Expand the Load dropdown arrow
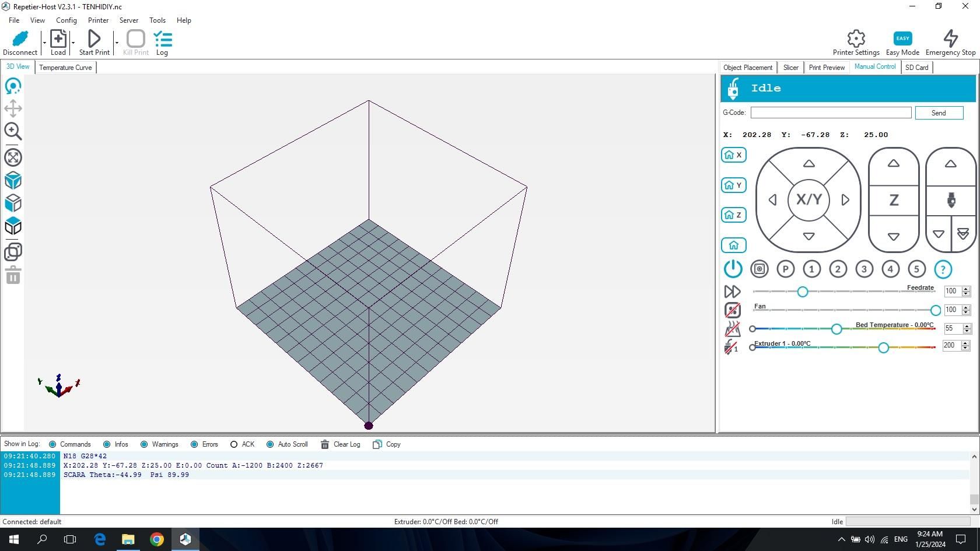The image size is (980, 551). 73,43
